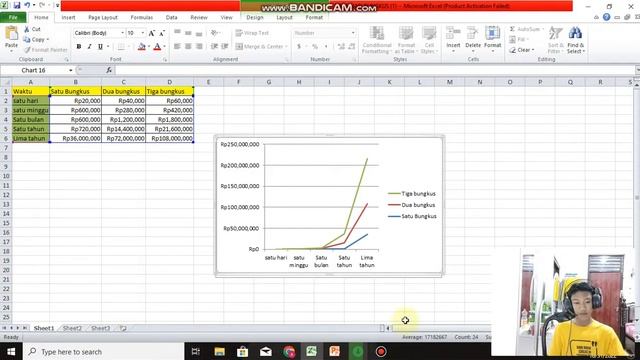This screenshot has width=640, height=360.
Task: Toggle Underline formatting
Action: [x=100, y=47]
